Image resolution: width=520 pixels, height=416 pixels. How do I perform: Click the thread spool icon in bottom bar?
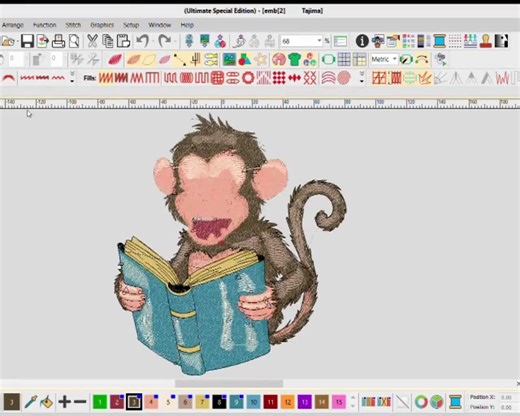tap(455, 402)
